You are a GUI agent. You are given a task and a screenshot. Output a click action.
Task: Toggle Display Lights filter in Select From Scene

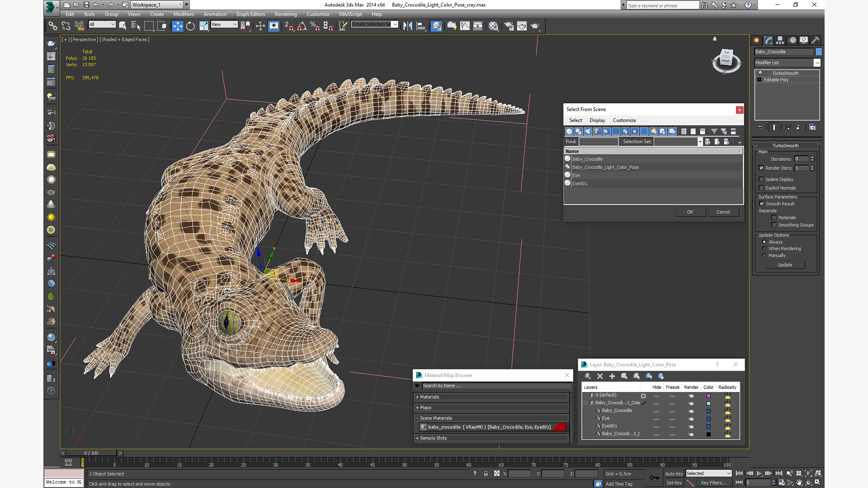coord(588,131)
